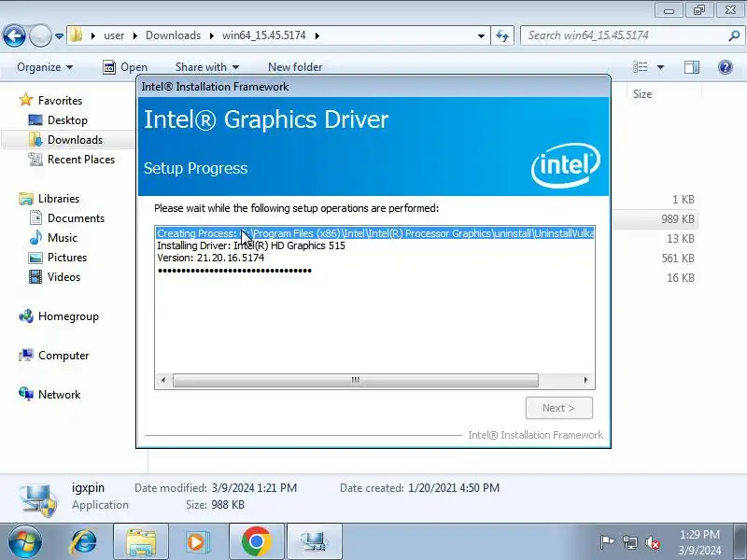The width and height of the screenshot is (747, 560).
Task: Open Action Center flag tray icon
Action: 607,542
